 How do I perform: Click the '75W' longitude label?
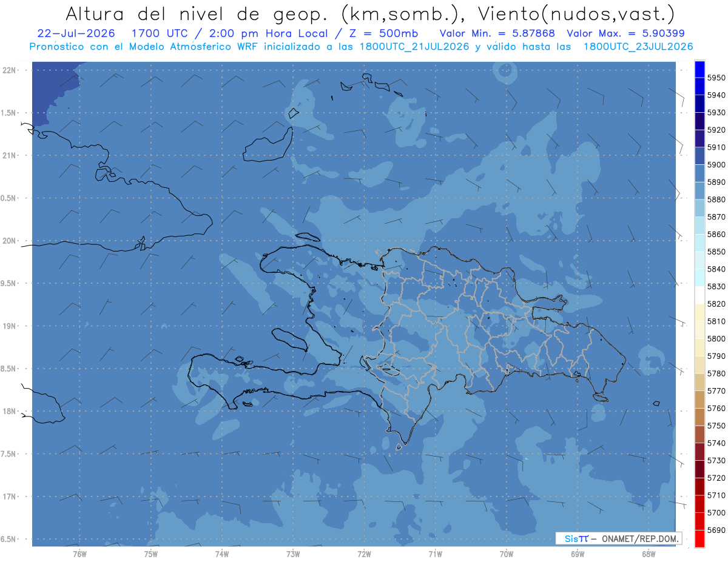[x=150, y=554]
